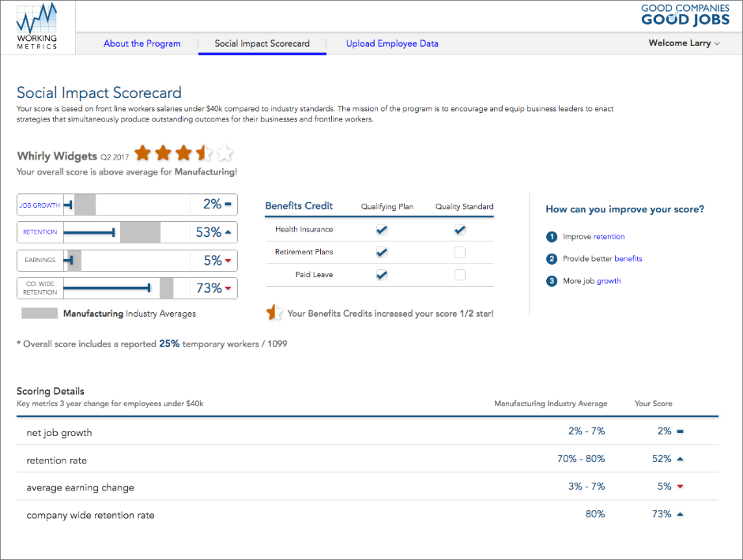Switch to the About the Program tab
Screen dimensions: 743x560
point(142,43)
